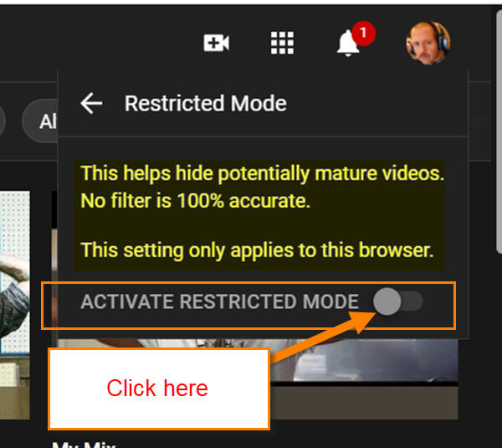Viewport: 502px width, 448px height.
Task: Click the 'This helps hide potentially mature videos' text
Action: 262,173
